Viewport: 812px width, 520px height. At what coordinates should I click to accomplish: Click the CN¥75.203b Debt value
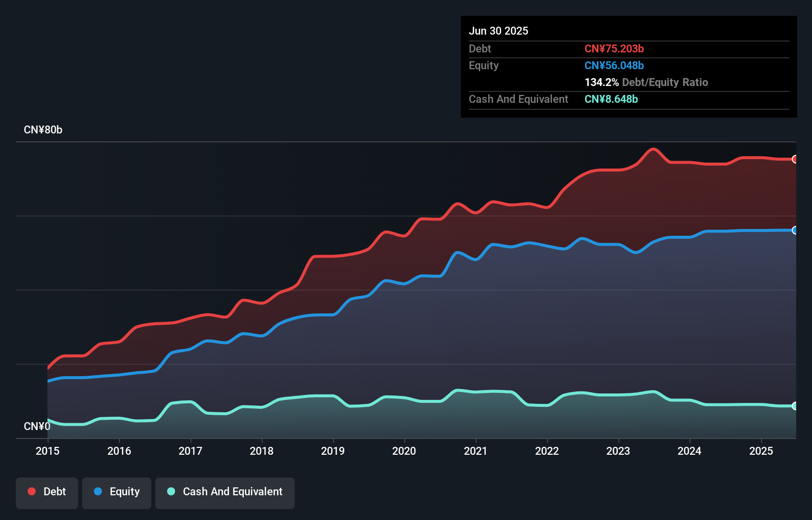[614, 49]
